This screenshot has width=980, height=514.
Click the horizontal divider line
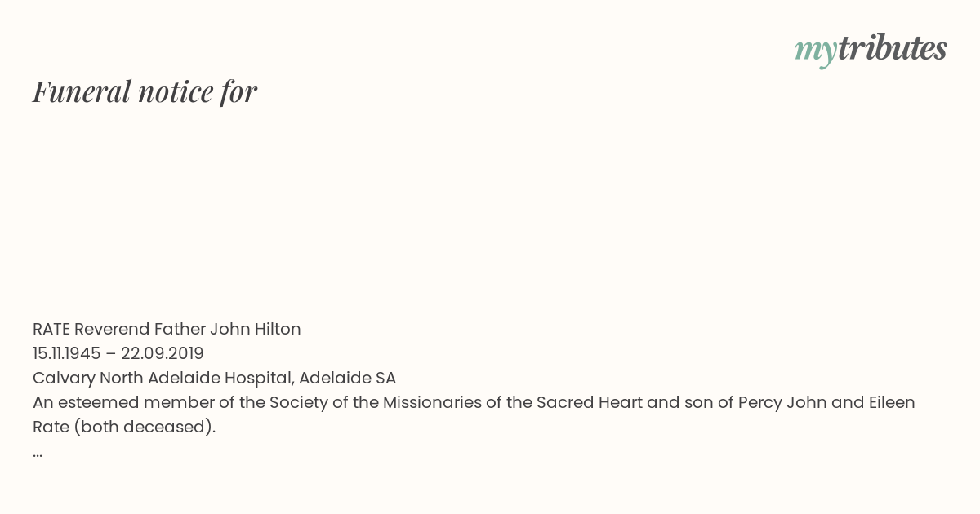click(490, 290)
